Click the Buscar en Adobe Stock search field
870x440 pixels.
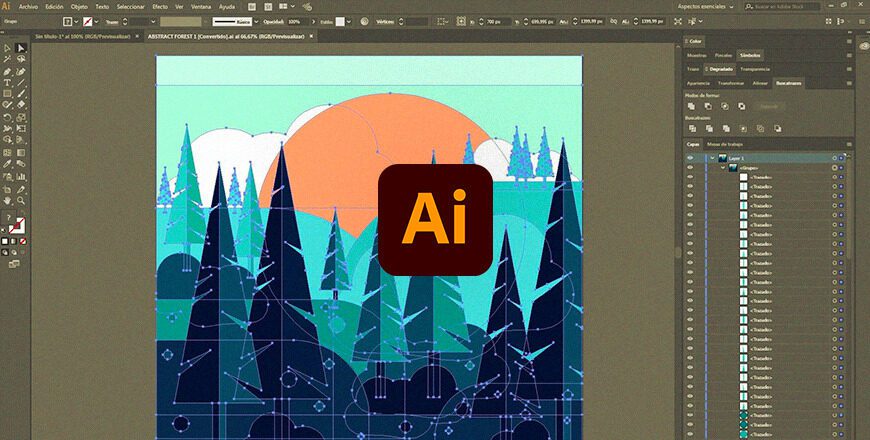tap(783, 6)
